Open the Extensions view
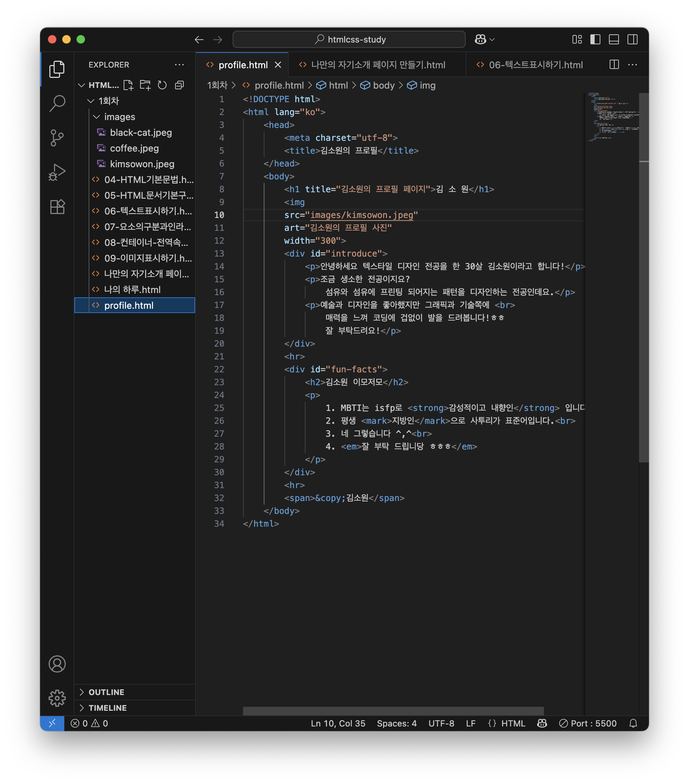689x784 pixels. point(57,207)
